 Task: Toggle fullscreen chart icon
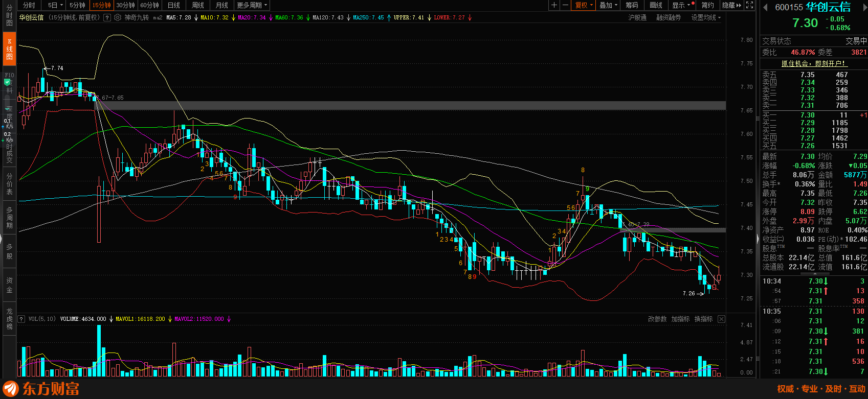click(750, 5)
